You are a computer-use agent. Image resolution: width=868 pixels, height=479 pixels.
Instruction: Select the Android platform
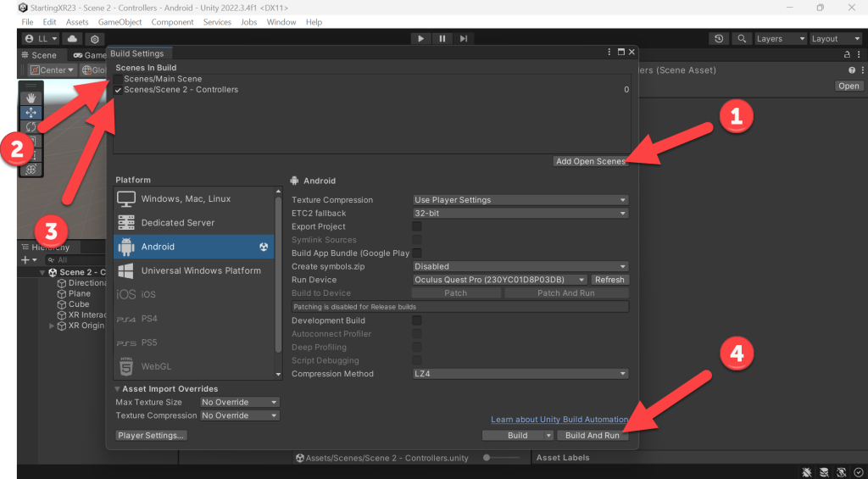(194, 247)
